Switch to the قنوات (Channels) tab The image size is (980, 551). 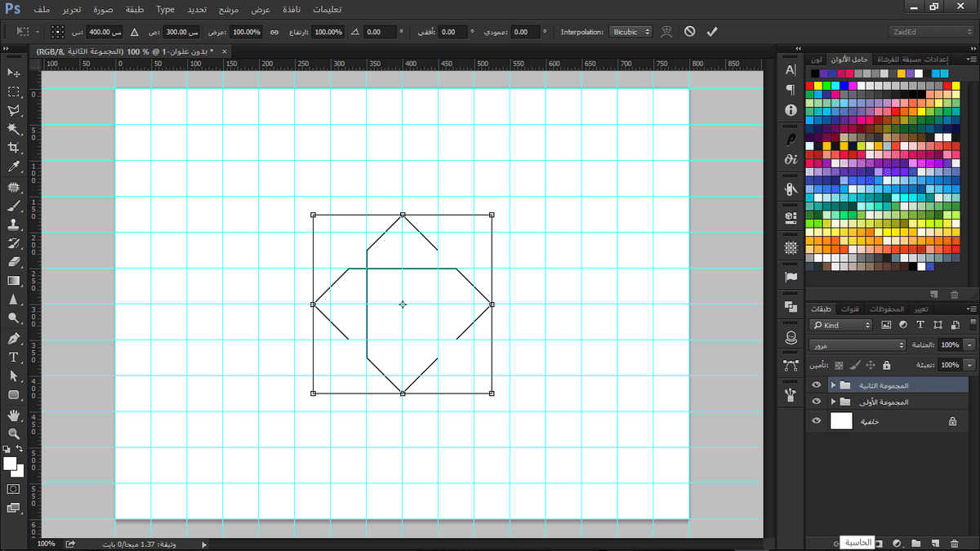[x=851, y=309]
